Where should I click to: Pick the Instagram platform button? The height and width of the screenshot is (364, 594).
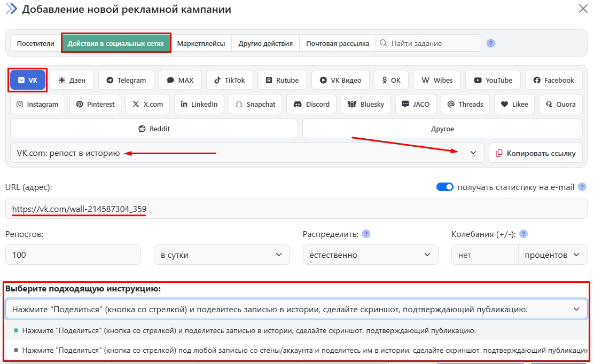[38, 104]
